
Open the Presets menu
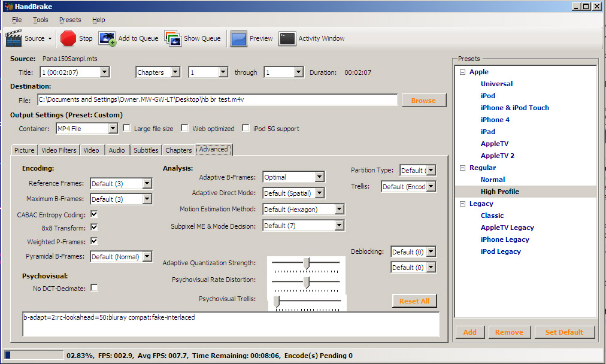[x=70, y=20]
